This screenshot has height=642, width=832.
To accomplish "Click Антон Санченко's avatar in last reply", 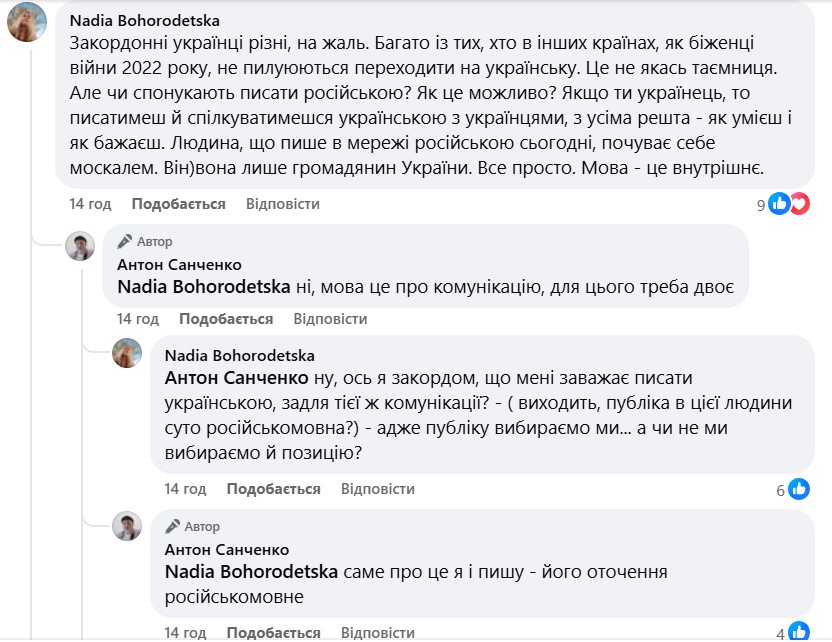I will click(127, 527).
